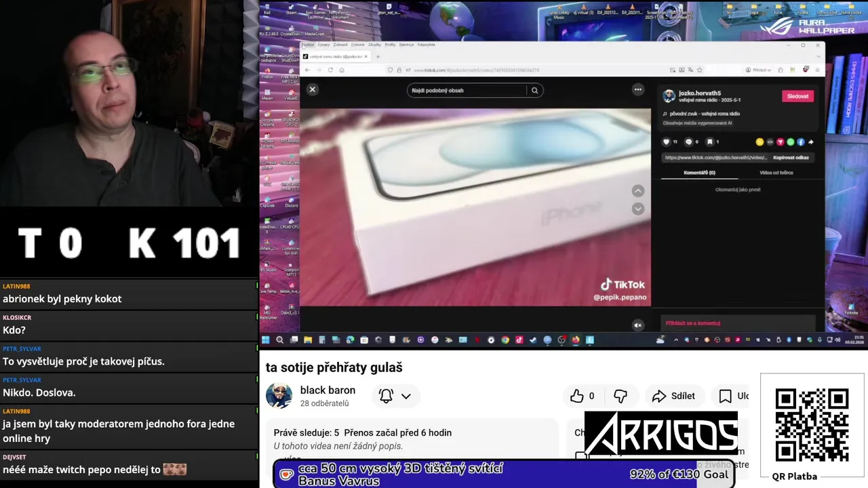Click black baron channel avatar
This screenshot has height=488, width=868.
pyautogui.click(x=279, y=396)
